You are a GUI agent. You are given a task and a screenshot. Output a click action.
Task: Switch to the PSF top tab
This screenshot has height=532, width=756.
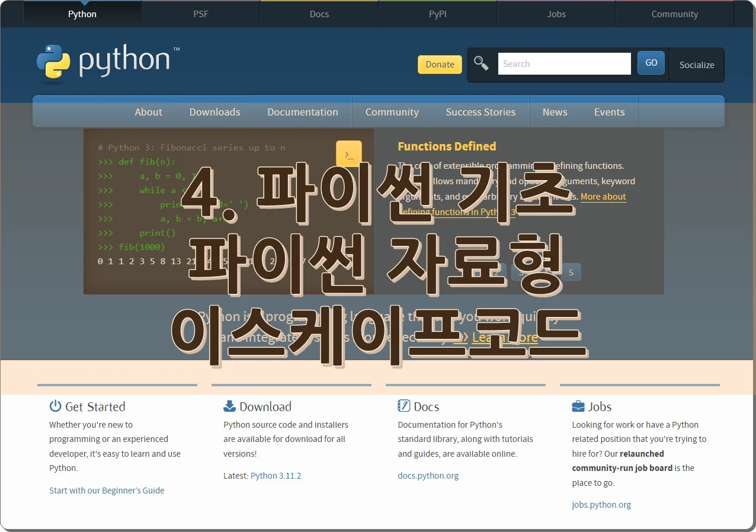pyautogui.click(x=201, y=14)
